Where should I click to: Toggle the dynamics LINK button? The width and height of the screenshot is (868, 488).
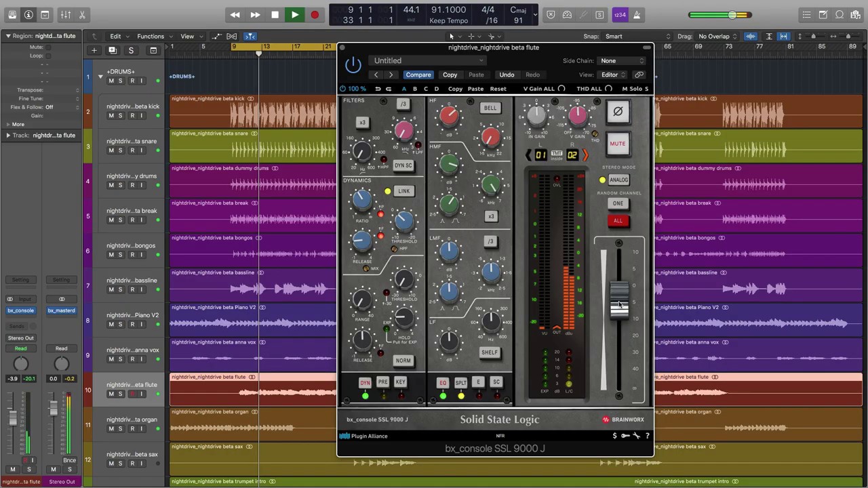(x=403, y=191)
